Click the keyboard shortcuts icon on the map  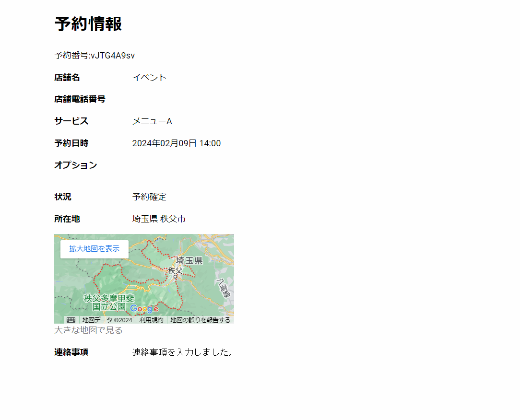pos(71,320)
